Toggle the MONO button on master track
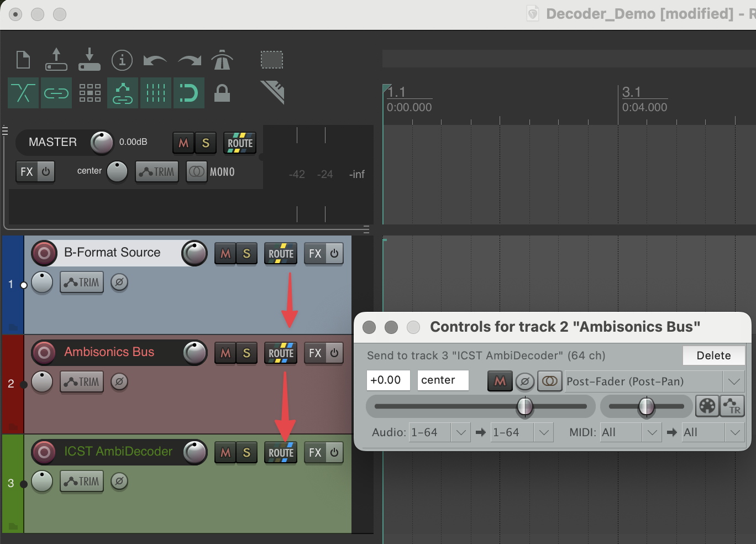The image size is (756, 544). tap(211, 172)
